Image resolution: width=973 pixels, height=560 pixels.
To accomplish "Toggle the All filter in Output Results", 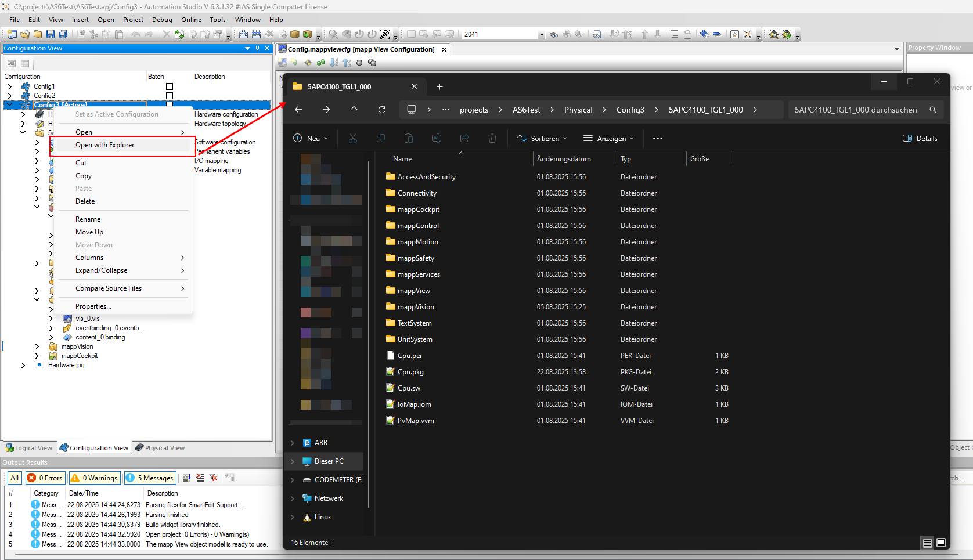I will pyautogui.click(x=15, y=478).
